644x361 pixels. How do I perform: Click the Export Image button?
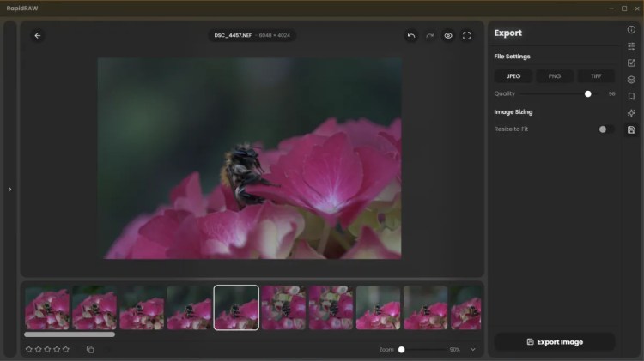[x=554, y=342]
